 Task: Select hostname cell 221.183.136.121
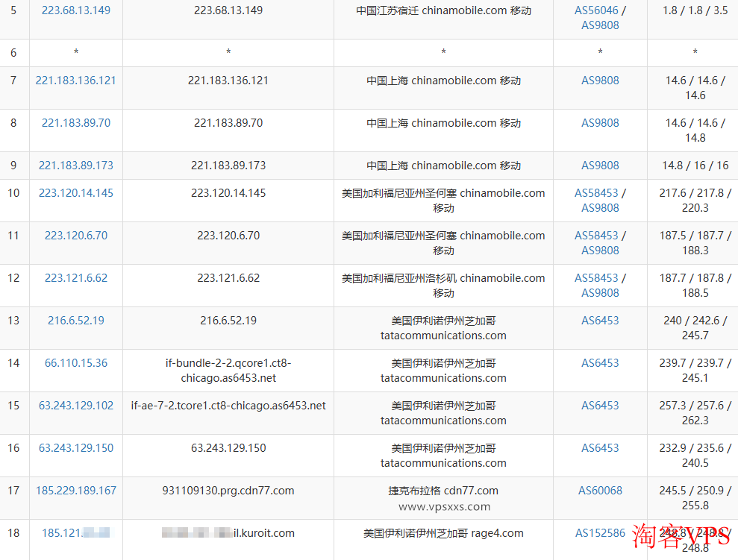[228, 88]
